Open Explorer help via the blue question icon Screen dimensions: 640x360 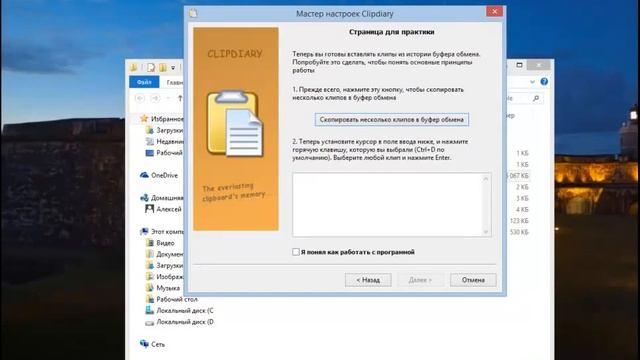(x=544, y=82)
